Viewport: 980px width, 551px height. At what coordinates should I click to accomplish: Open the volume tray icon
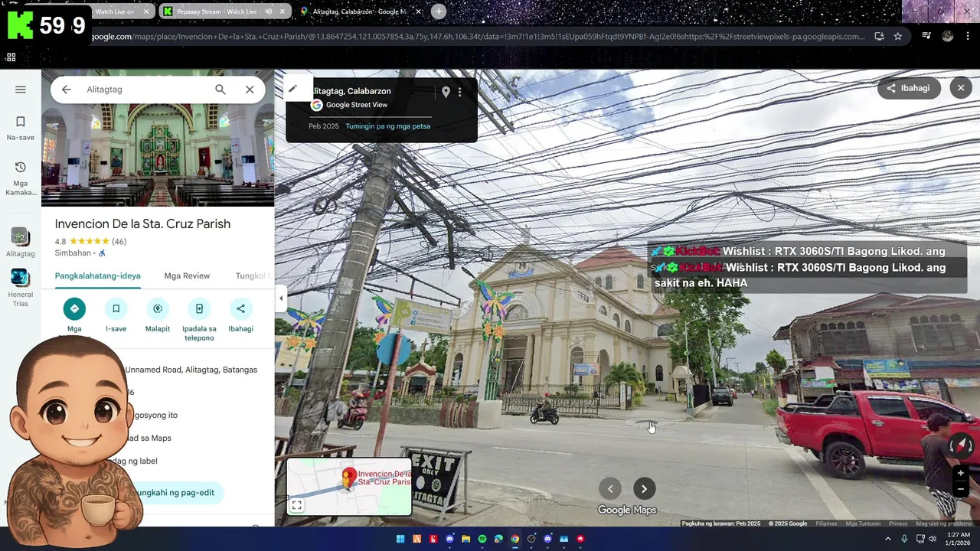[932, 539]
